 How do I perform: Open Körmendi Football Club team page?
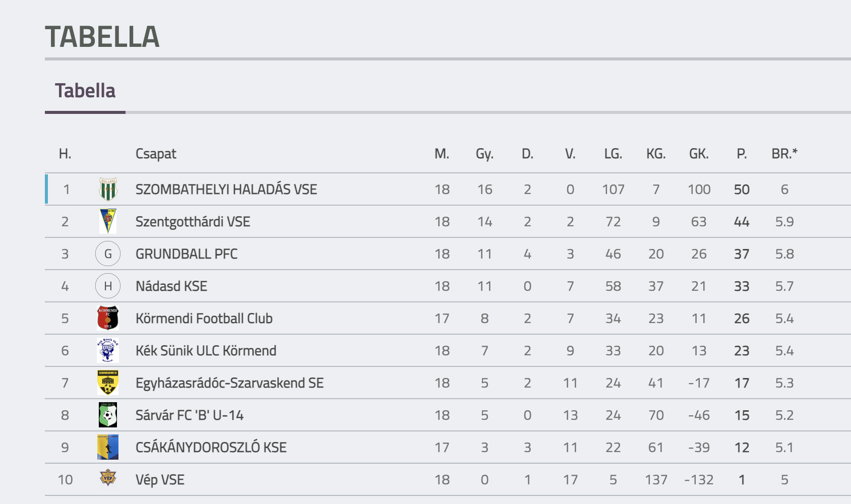click(204, 319)
